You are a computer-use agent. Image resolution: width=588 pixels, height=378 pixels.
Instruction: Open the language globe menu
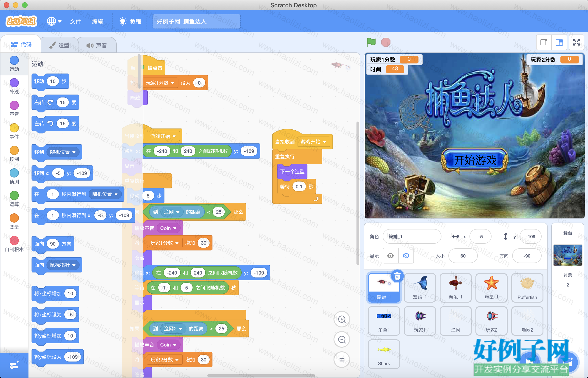click(x=54, y=21)
